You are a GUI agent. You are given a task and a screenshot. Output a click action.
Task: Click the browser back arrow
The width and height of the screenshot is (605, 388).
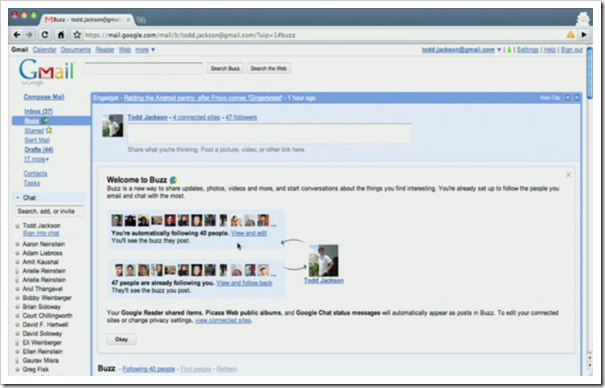click(17, 35)
